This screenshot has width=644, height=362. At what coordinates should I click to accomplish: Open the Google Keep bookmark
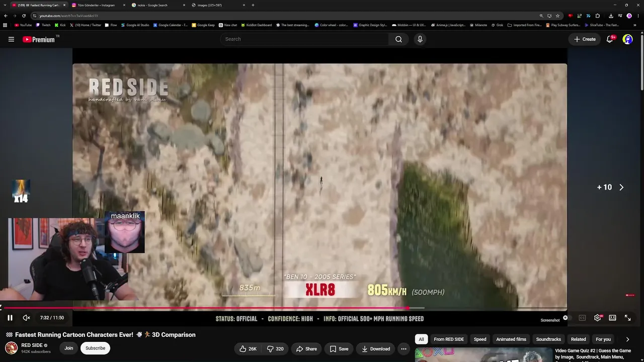pyautogui.click(x=203, y=25)
